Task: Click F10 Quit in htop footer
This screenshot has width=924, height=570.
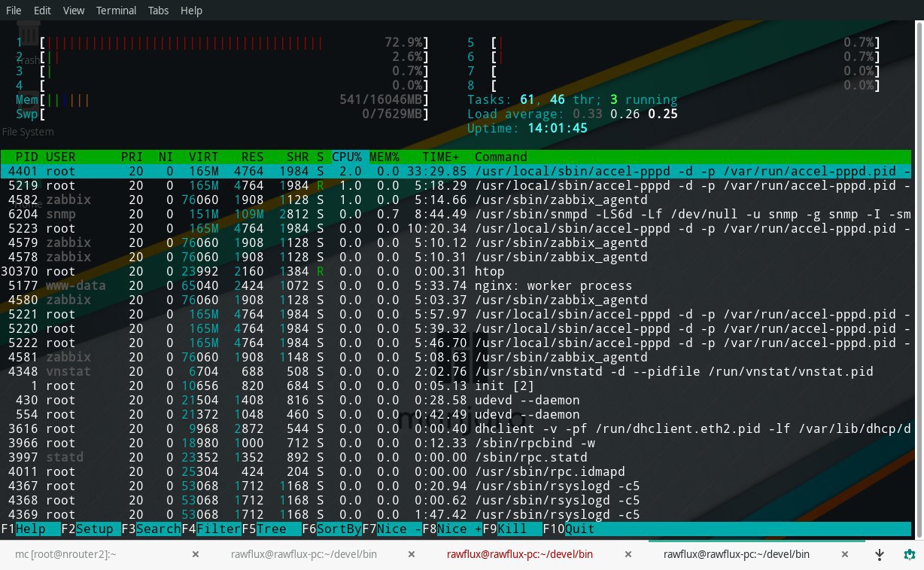Action: point(569,529)
